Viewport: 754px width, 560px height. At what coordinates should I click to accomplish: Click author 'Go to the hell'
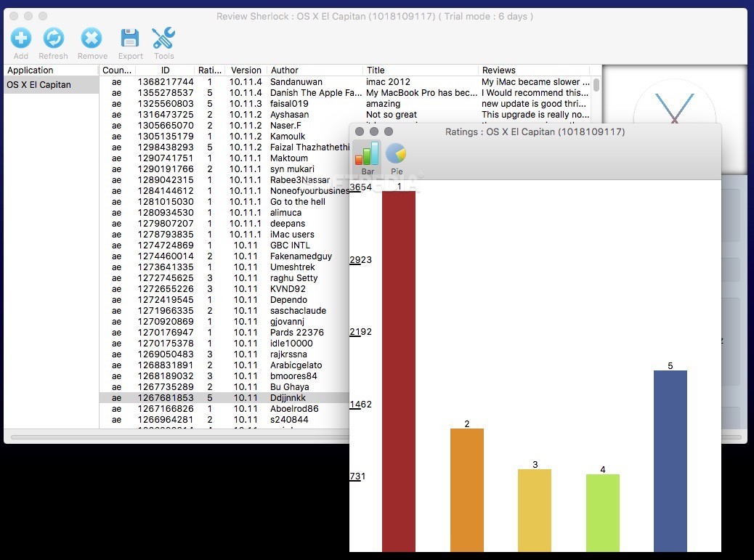click(298, 201)
